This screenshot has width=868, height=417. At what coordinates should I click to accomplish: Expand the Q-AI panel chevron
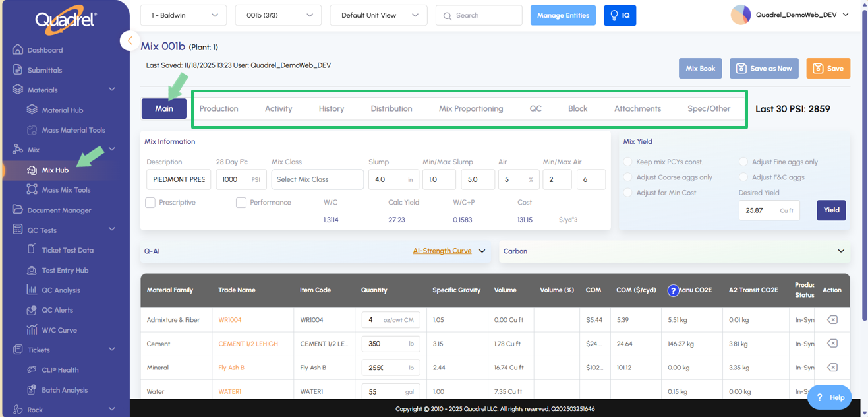click(482, 251)
